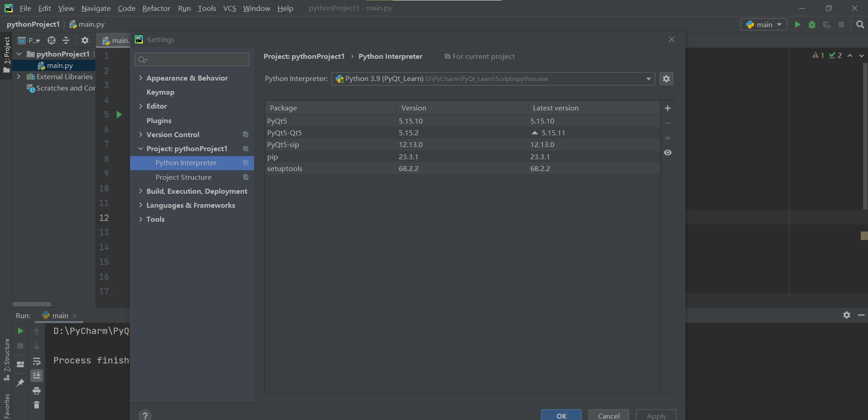Expand Appearance & Behavior settings
The width and height of the screenshot is (868, 420).
pos(141,78)
